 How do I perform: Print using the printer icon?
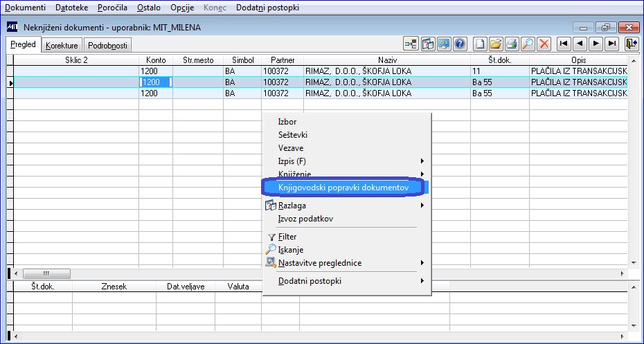(512, 44)
